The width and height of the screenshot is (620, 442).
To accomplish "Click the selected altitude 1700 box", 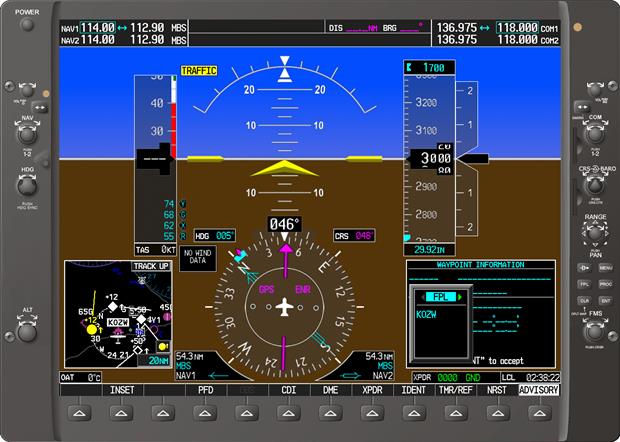I will (429, 68).
